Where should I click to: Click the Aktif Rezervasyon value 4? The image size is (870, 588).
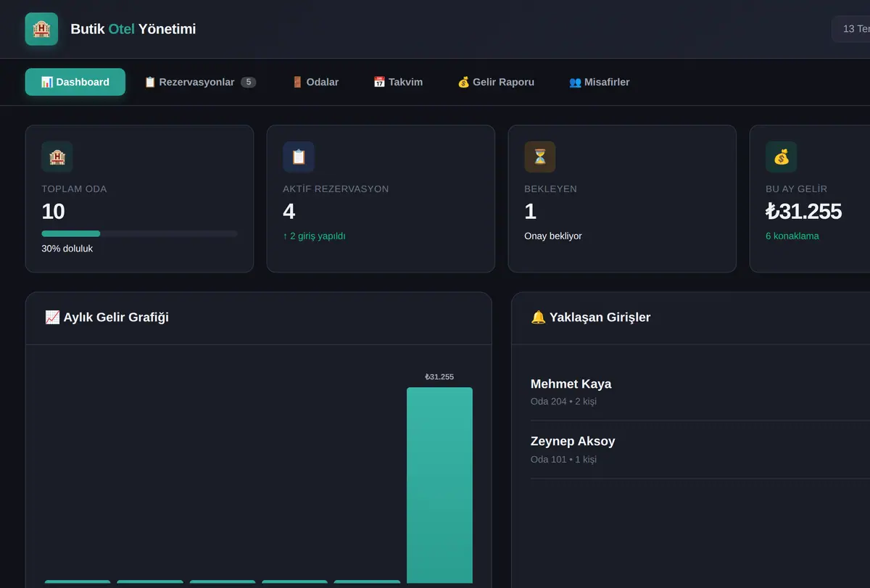coord(289,211)
